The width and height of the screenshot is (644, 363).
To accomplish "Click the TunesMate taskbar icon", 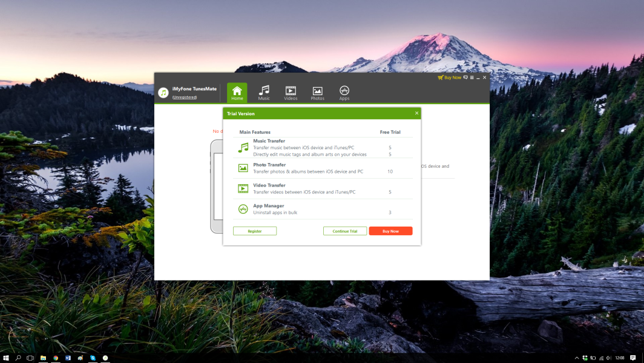I will pos(105,358).
